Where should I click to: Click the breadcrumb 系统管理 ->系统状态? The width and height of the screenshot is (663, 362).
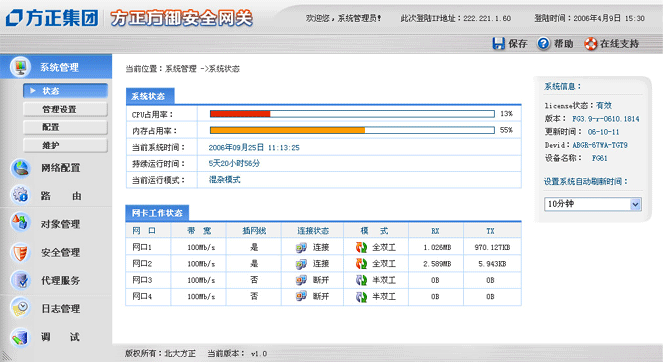(x=202, y=69)
